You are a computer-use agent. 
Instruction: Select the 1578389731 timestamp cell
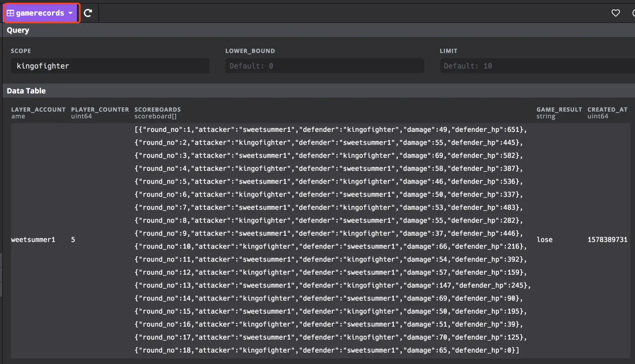click(607, 240)
